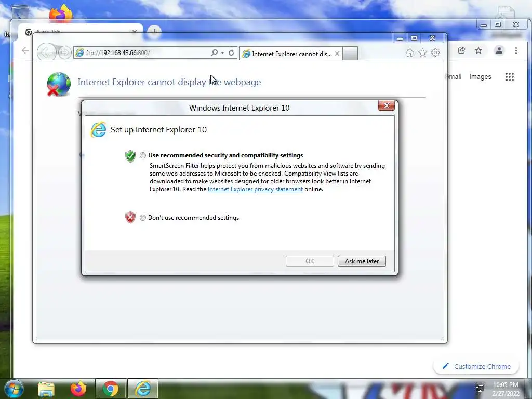Click Internet Explorer's Back arrow button
This screenshot has height=399, width=532.
point(46,52)
